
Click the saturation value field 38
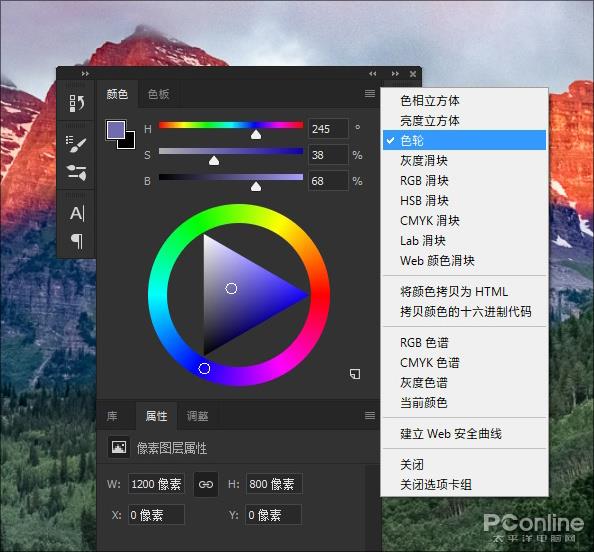coord(328,155)
